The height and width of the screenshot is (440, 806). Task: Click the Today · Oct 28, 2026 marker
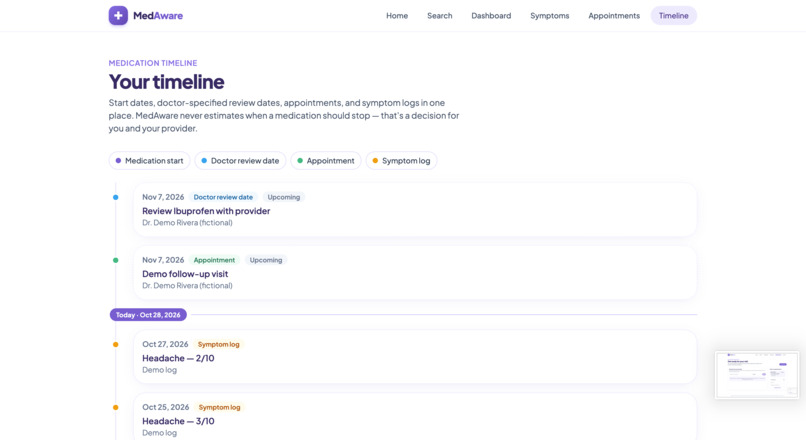tap(148, 315)
